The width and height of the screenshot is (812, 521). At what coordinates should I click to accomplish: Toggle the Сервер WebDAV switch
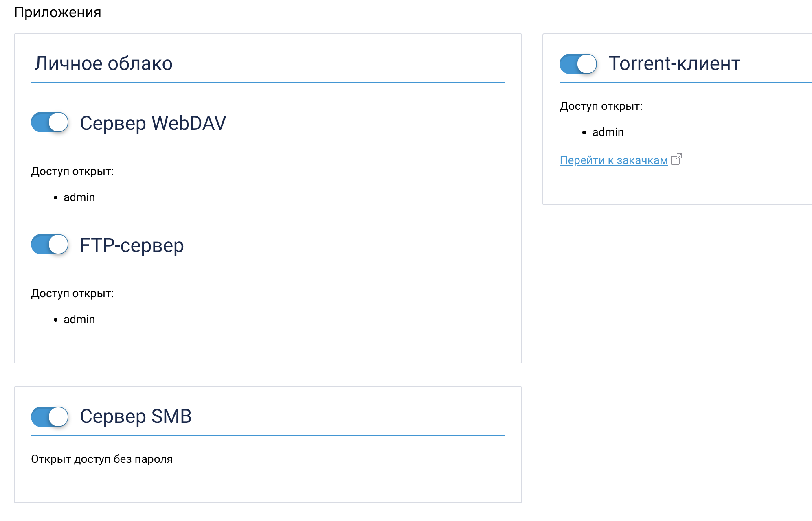point(50,122)
